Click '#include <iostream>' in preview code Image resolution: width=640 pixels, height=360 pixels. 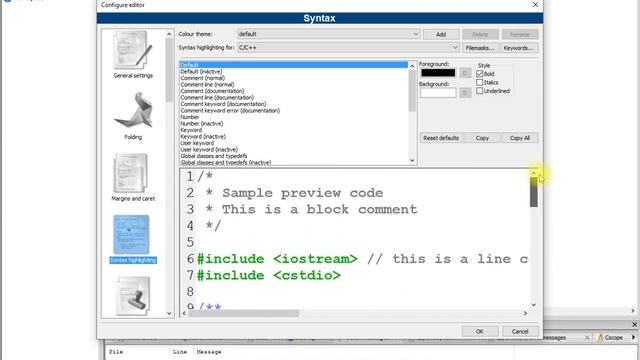coord(277,259)
